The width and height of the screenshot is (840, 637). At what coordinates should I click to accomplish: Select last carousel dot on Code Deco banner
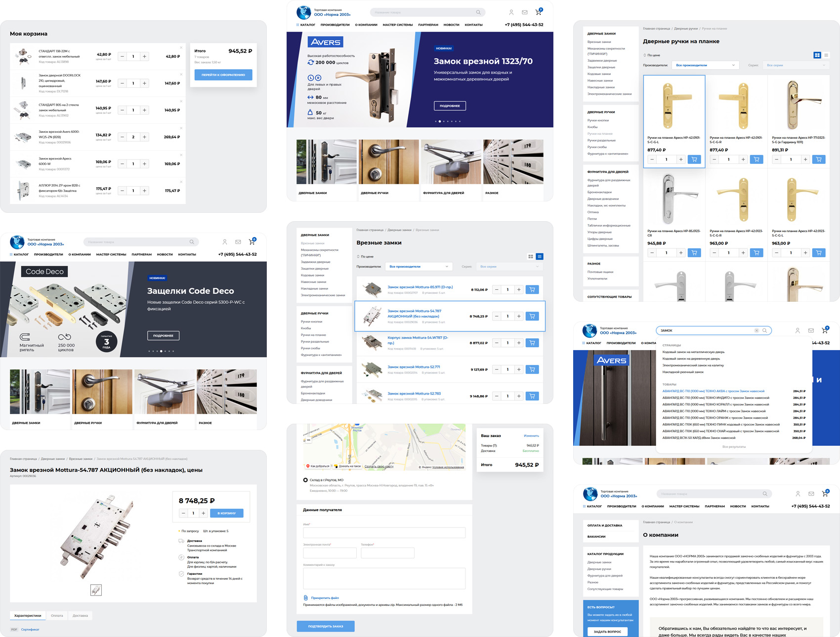click(173, 351)
